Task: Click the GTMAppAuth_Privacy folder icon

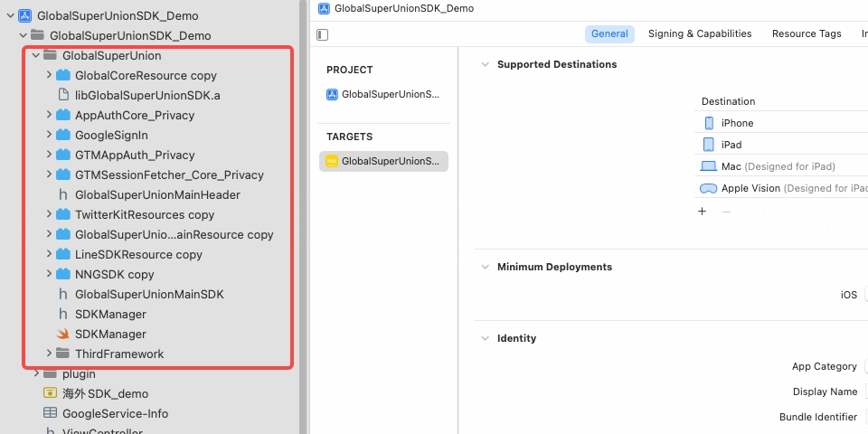Action: pos(63,155)
